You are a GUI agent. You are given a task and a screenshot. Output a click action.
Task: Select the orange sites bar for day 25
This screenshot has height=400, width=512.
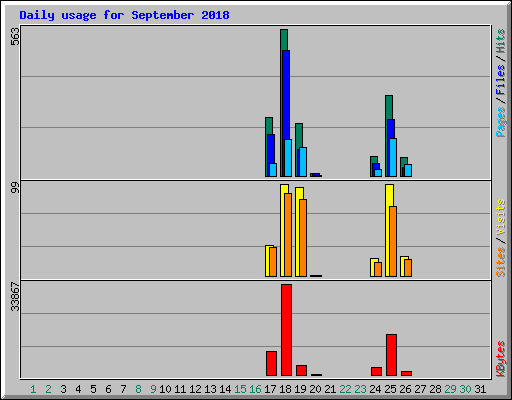[393, 241]
